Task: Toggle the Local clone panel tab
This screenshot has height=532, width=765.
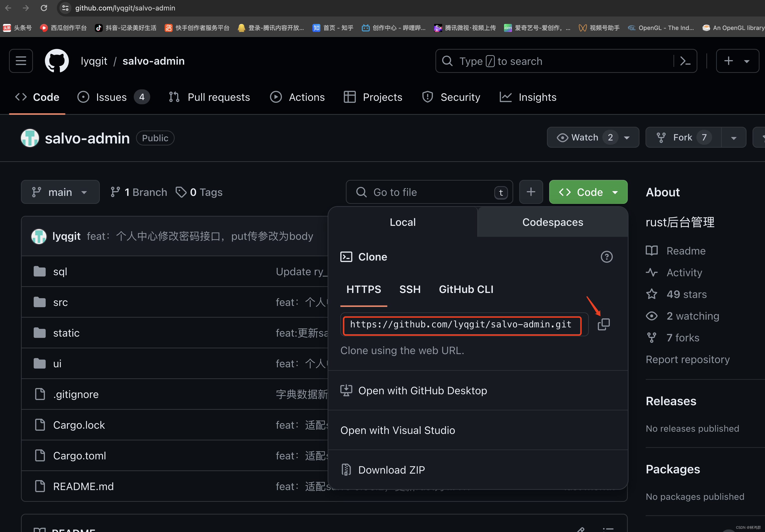Action: click(403, 222)
